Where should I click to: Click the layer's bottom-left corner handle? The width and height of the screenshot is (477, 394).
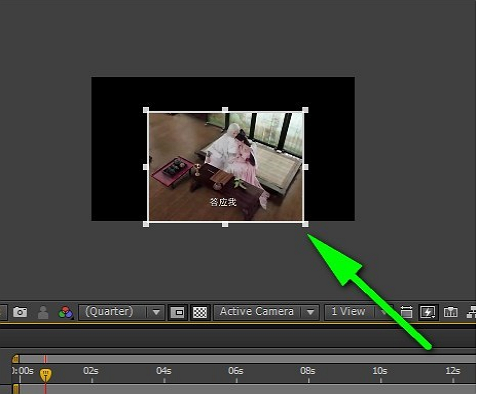146,224
